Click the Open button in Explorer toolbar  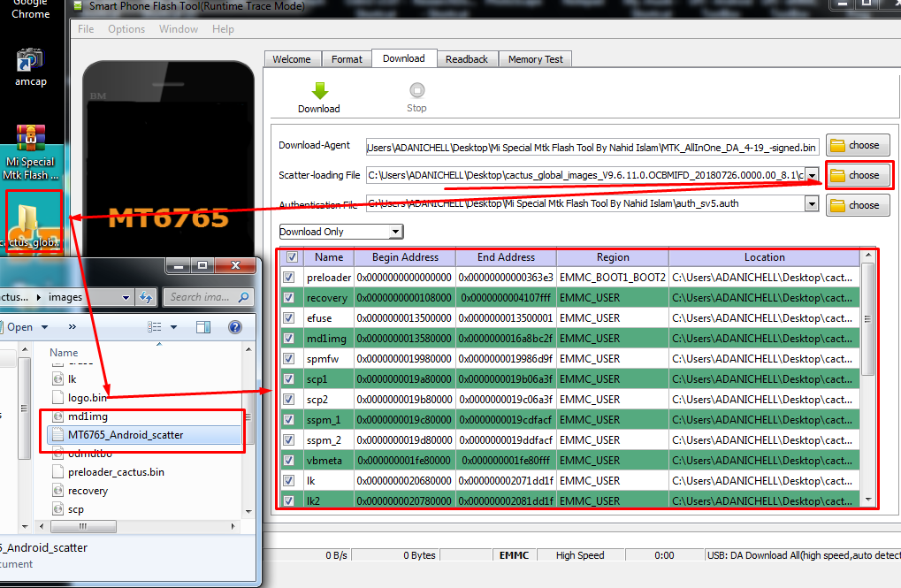pyautogui.click(x=19, y=327)
